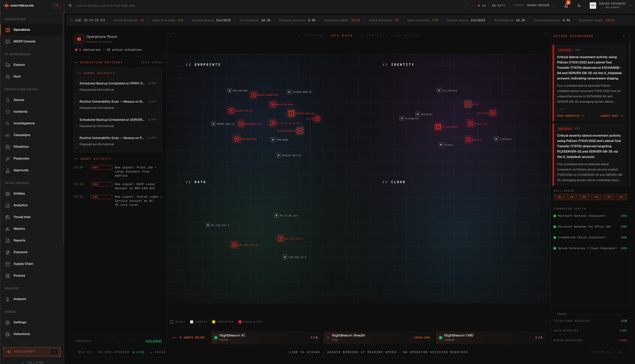Toggle the Asset legend filter
Viewport: 635px width, 364px height.
(177, 322)
